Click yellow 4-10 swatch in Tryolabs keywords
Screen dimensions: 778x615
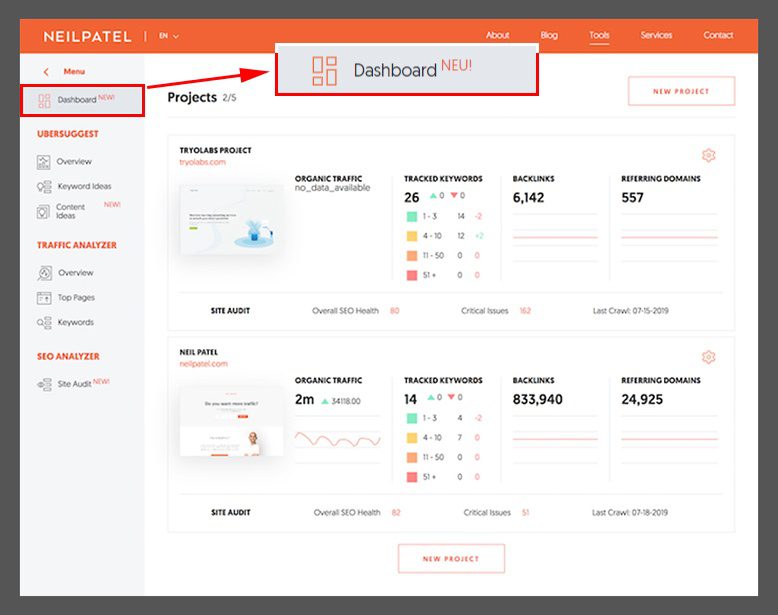412,236
